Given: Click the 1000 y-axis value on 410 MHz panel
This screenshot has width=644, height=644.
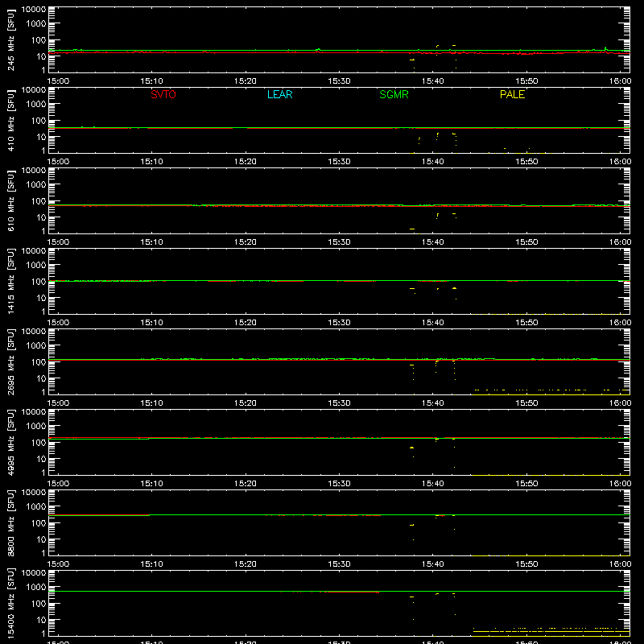Looking at the screenshot, I should pos(36,105).
